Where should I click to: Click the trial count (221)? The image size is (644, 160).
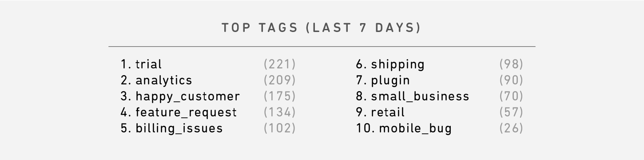[x=280, y=64]
